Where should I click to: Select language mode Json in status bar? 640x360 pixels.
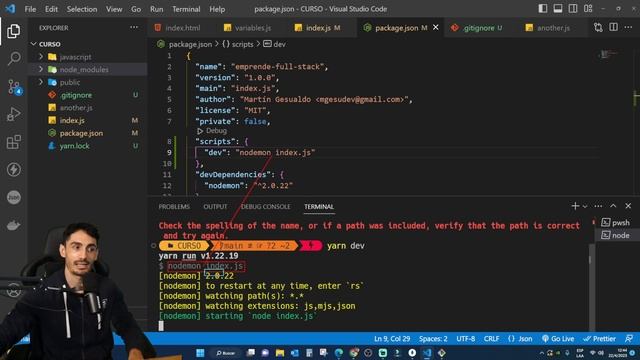coord(520,339)
